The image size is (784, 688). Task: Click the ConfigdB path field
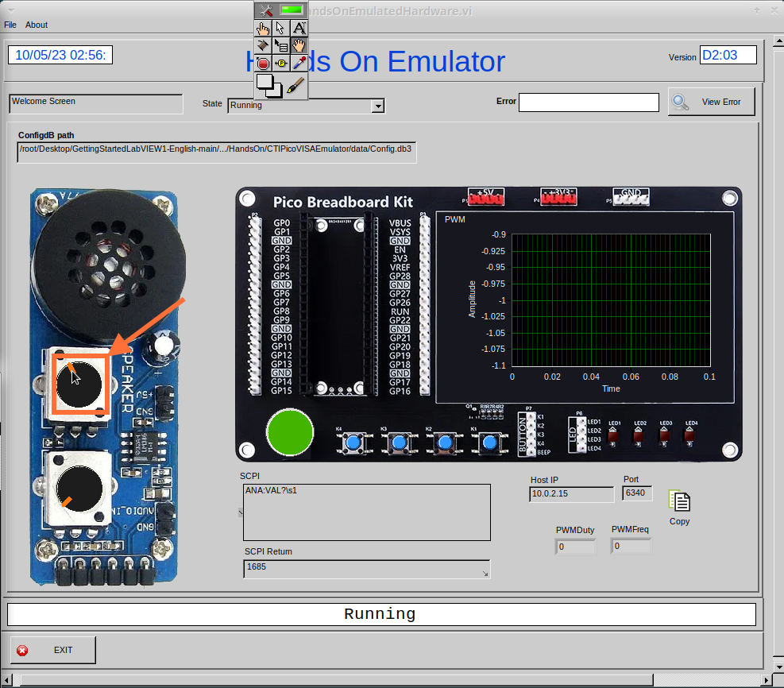[x=217, y=152]
